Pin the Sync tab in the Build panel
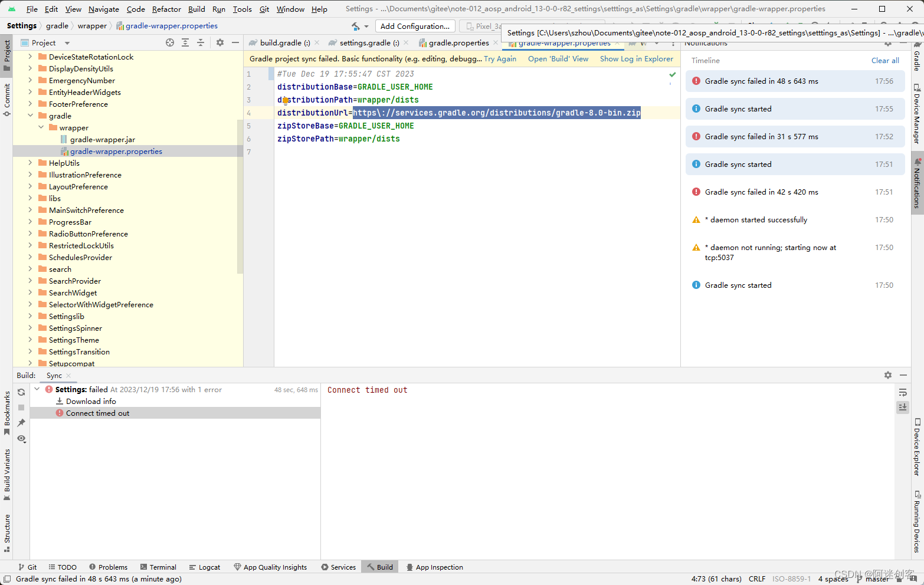The height and width of the screenshot is (585, 924). click(x=21, y=423)
